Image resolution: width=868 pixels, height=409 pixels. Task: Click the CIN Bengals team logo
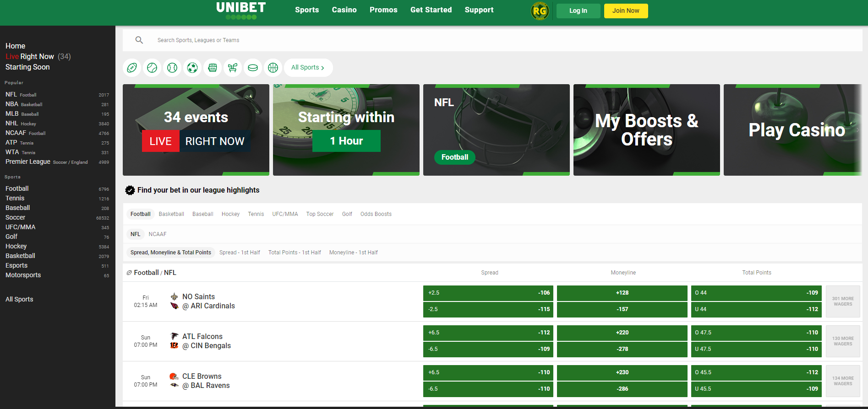point(174,346)
